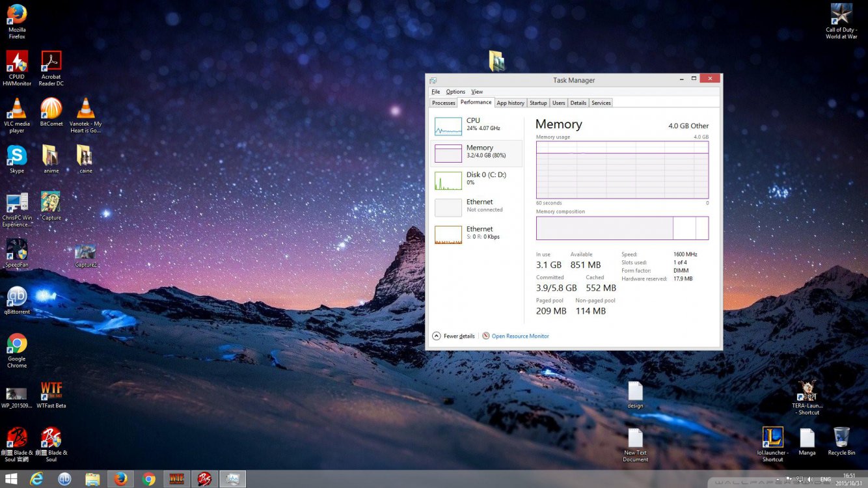Click the "1600 MHz" speed value
The width and height of the screenshot is (868, 488).
point(685,254)
